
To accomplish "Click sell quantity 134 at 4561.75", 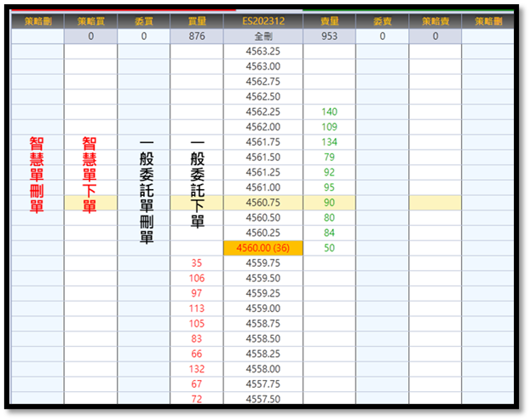I will point(329,142).
